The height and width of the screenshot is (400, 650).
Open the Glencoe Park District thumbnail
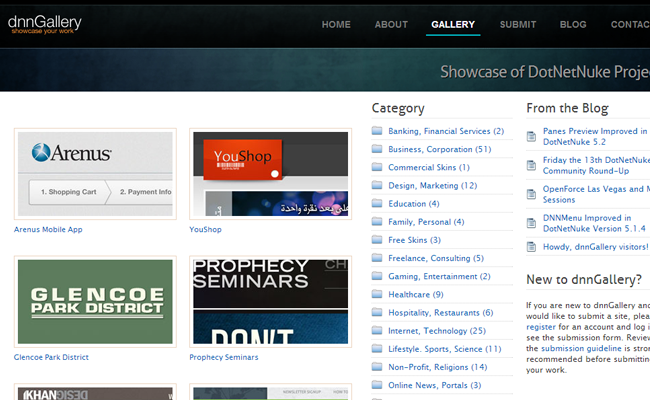(x=95, y=301)
